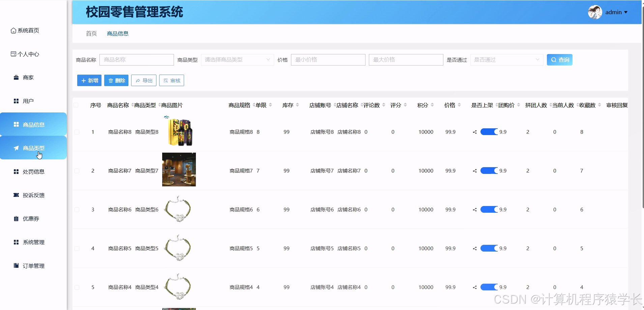Open the 系统首页 home icon in sidebar
The width and height of the screenshot is (644, 310).
[x=13, y=30]
